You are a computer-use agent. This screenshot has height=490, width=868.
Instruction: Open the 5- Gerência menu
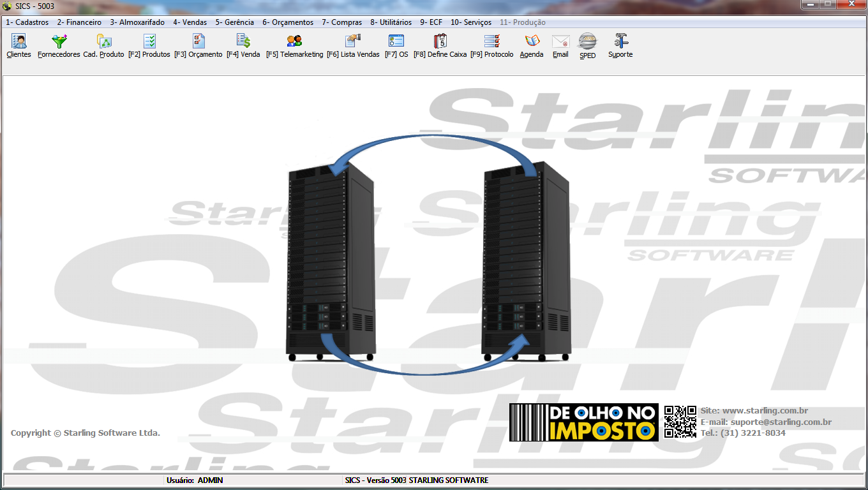click(x=234, y=22)
